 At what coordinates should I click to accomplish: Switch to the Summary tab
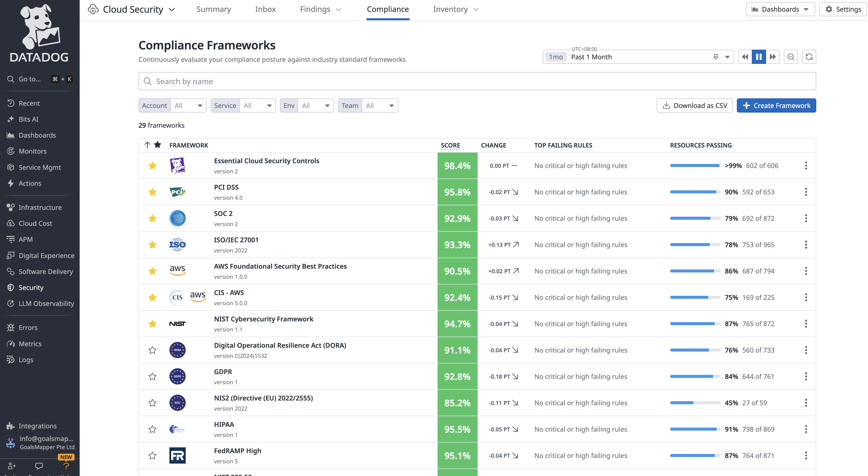click(214, 9)
